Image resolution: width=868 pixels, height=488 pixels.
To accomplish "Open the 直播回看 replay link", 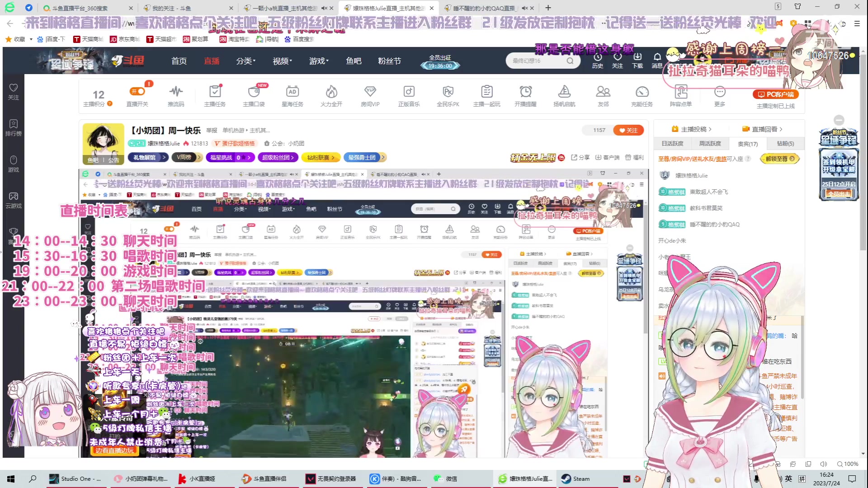I will click(x=762, y=129).
